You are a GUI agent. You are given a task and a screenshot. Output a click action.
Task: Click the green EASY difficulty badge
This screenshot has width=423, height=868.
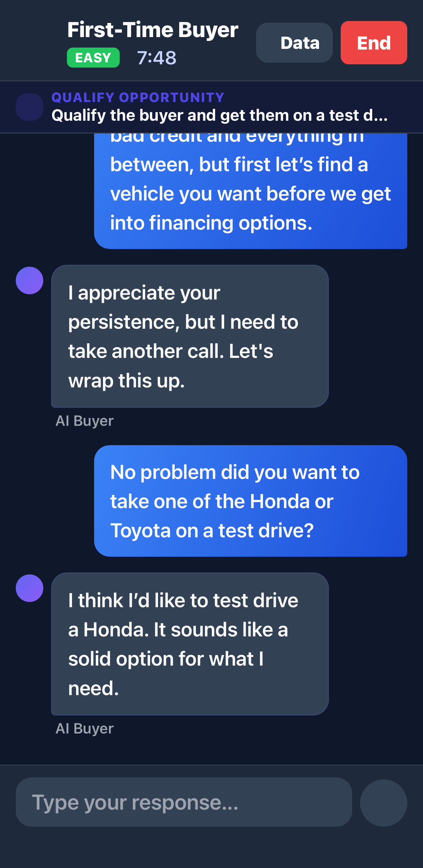tap(92, 58)
